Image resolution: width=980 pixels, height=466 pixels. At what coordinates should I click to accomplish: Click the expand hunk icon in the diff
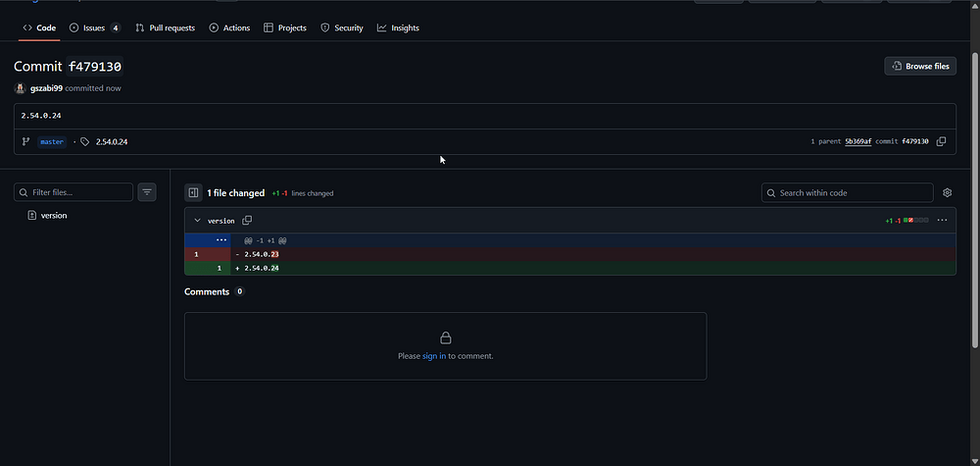[221, 240]
